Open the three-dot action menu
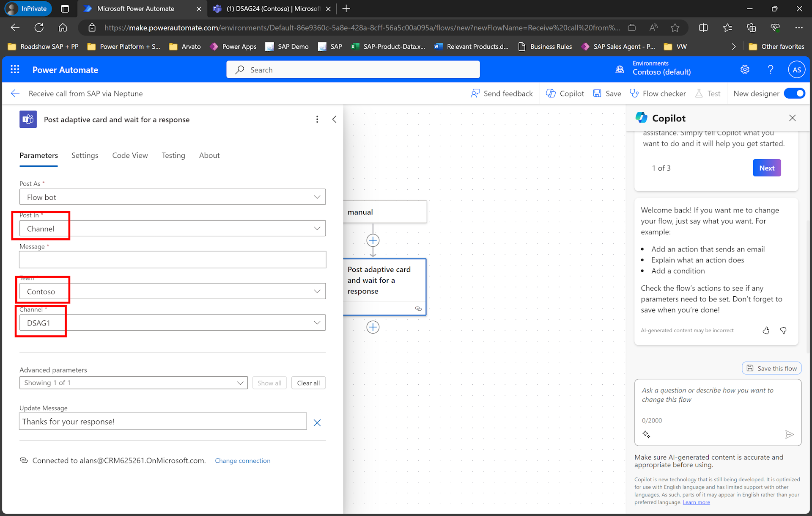The width and height of the screenshot is (812, 516). [317, 119]
